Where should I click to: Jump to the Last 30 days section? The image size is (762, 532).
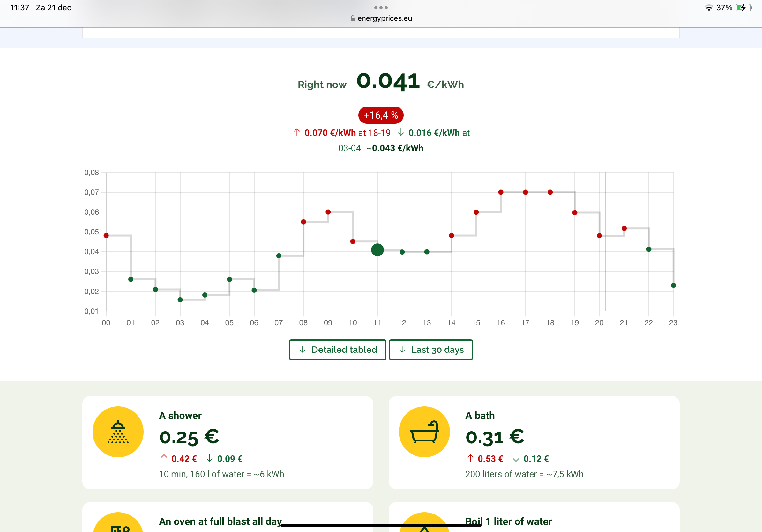tap(430, 350)
